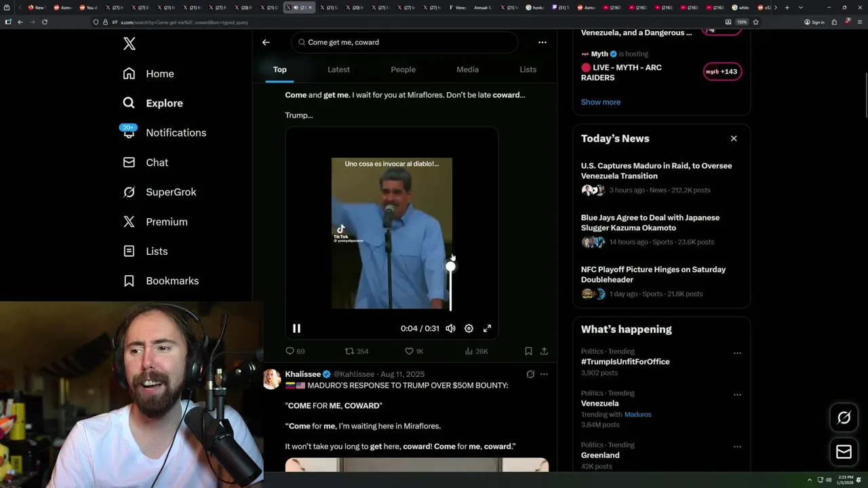The width and height of the screenshot is (868, 488).
Task: Open Greenland trending topic
Action: pos(599,455)
